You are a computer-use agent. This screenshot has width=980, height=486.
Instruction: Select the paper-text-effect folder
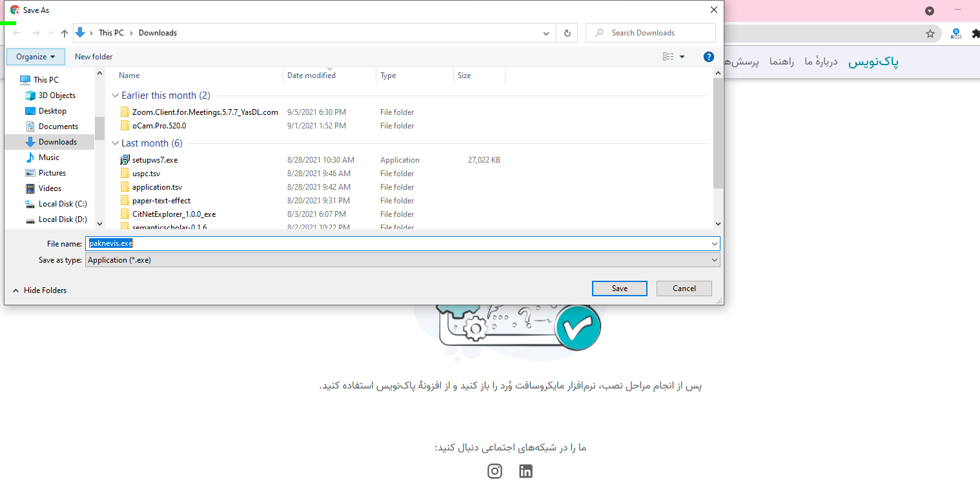coord(161,201)
